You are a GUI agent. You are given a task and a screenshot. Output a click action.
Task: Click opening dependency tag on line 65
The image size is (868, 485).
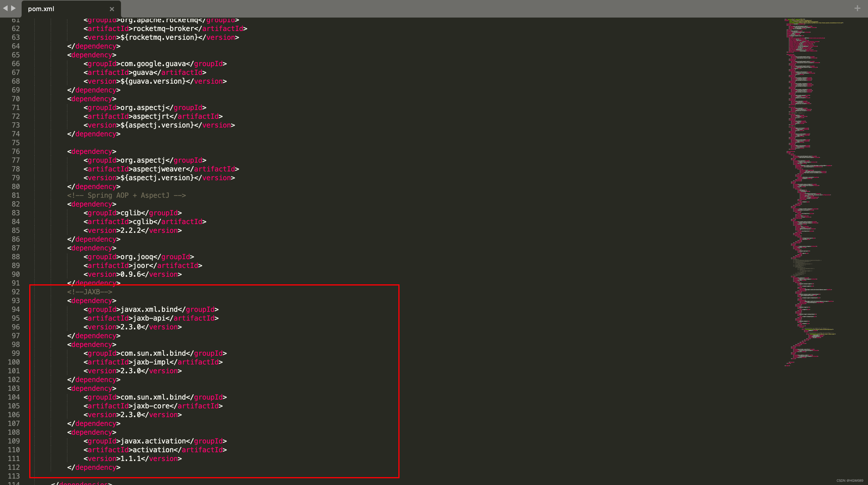92,55
